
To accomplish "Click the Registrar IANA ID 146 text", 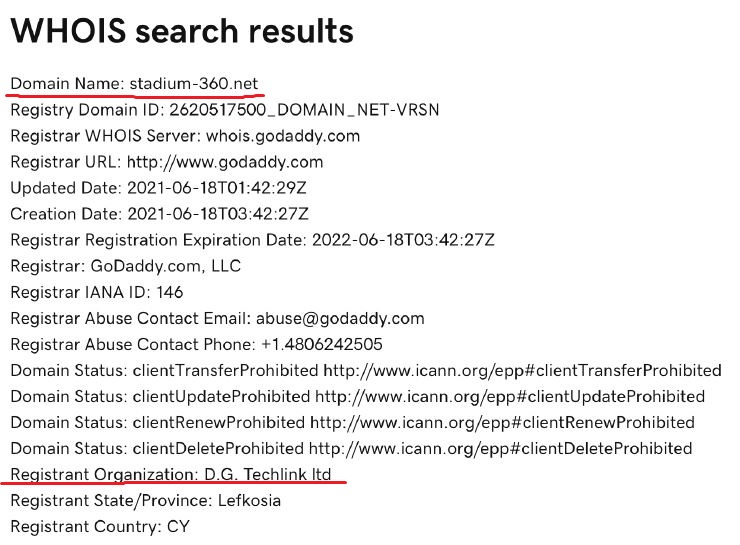I will click(97, 292).
